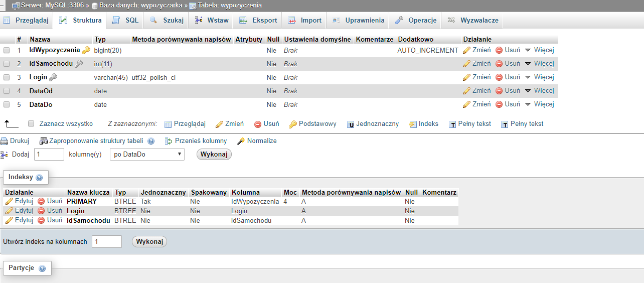The height and width of the screenshot is (283, 644).
Task: Click the Zaproponowanie struktury tabeli icon
Action: point(43,141)
